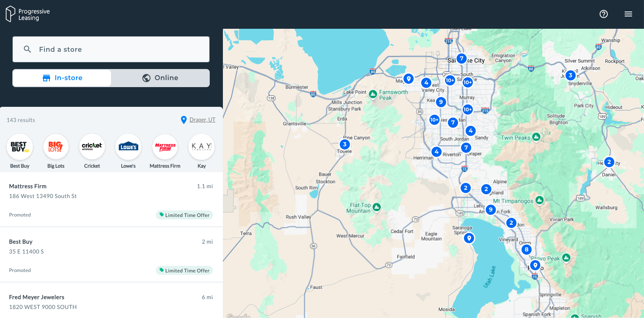Select the In-store tab
This screenshot has width=644, height=318.
[62, 78]
